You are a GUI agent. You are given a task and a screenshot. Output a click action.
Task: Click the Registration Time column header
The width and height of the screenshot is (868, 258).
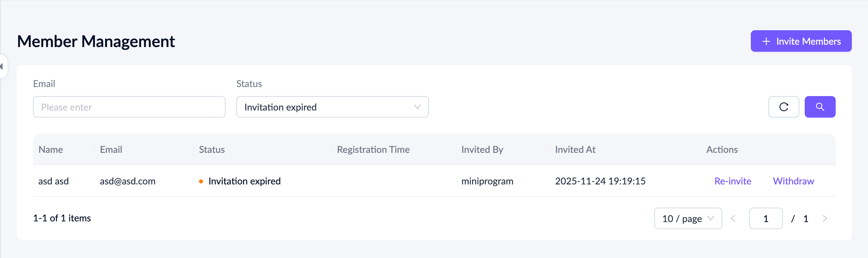click(x=373, y=150)
